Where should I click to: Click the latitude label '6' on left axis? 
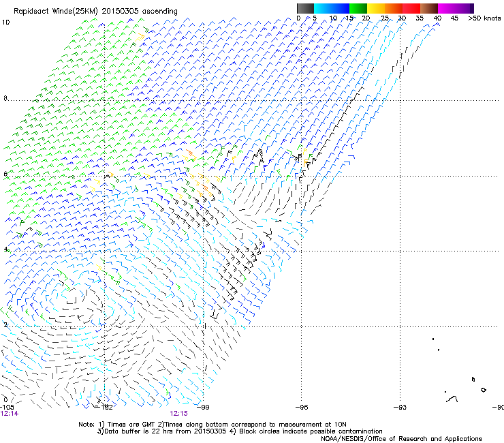[5, 174]
